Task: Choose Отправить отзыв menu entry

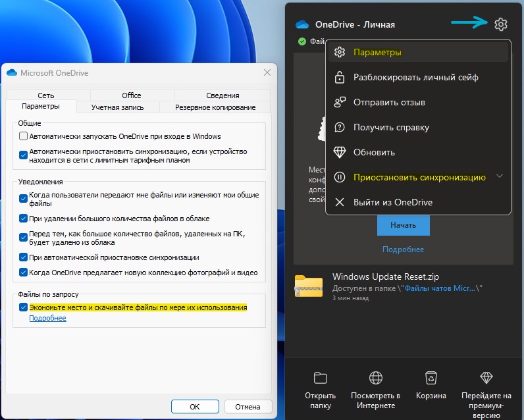Action: coord(418,102)
